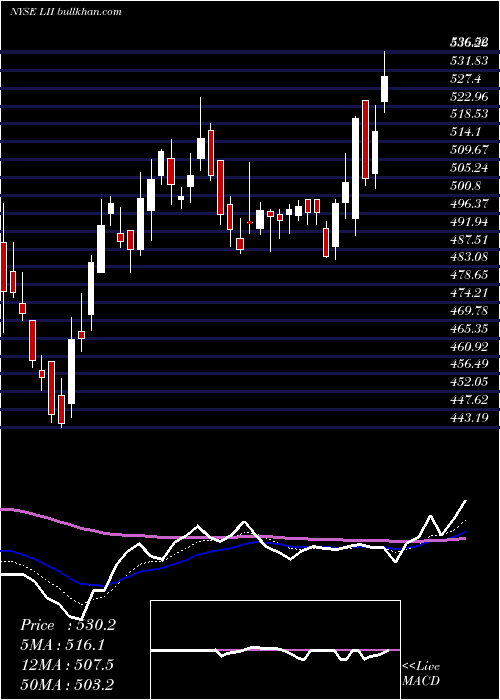Click the 505.24 price axis label
This screenshot has height=700, width=500.
[469, 168]
